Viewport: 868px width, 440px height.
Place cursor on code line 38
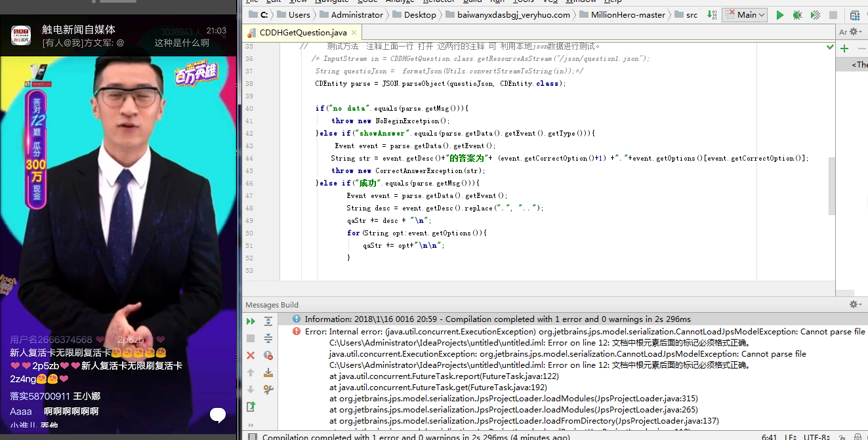click(x=440, y=83)
